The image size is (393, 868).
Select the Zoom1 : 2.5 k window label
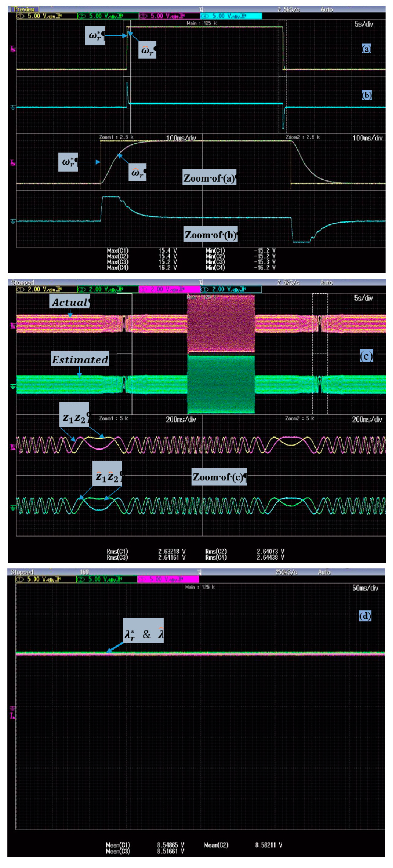click(116, 137)
